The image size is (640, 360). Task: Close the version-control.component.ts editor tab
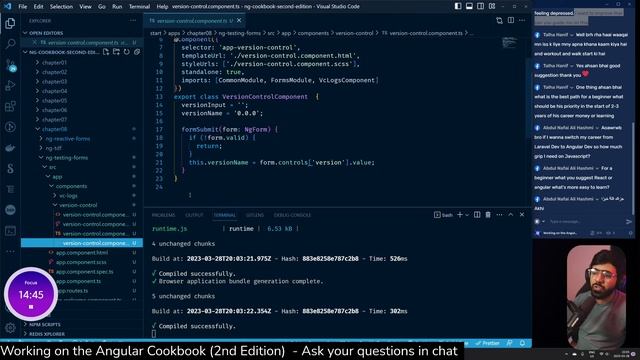tap(239, 20)
